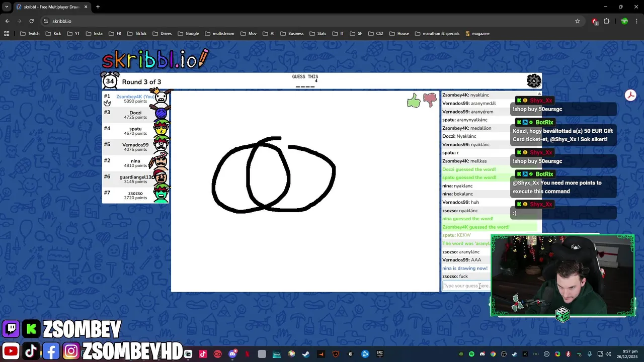Image resolution: width=644 pixels, height=362 pixels.
Task: Open the Chrome profile avatar
Action: pyautogui.click(x=624, y=21)
